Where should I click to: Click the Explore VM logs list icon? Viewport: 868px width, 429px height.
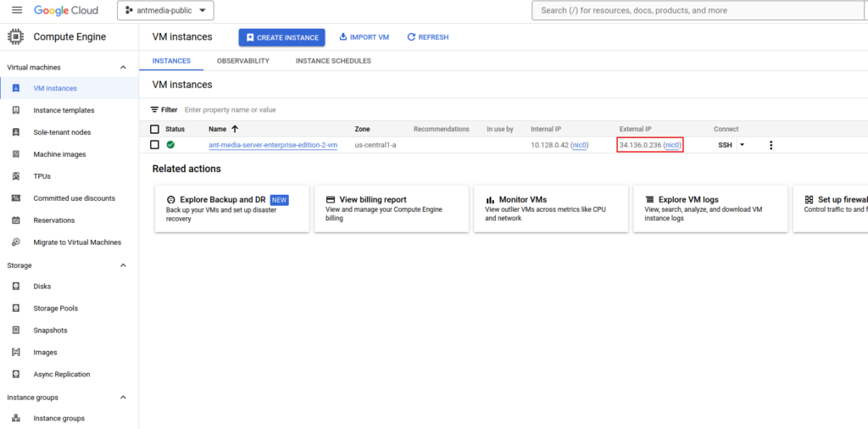tap(649, 200)
